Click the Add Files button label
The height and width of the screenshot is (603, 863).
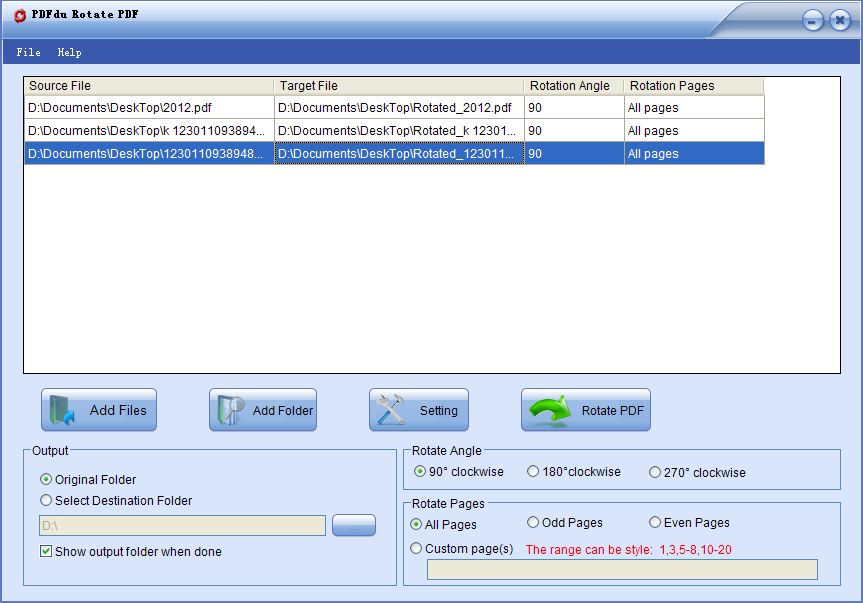[118, 410]
